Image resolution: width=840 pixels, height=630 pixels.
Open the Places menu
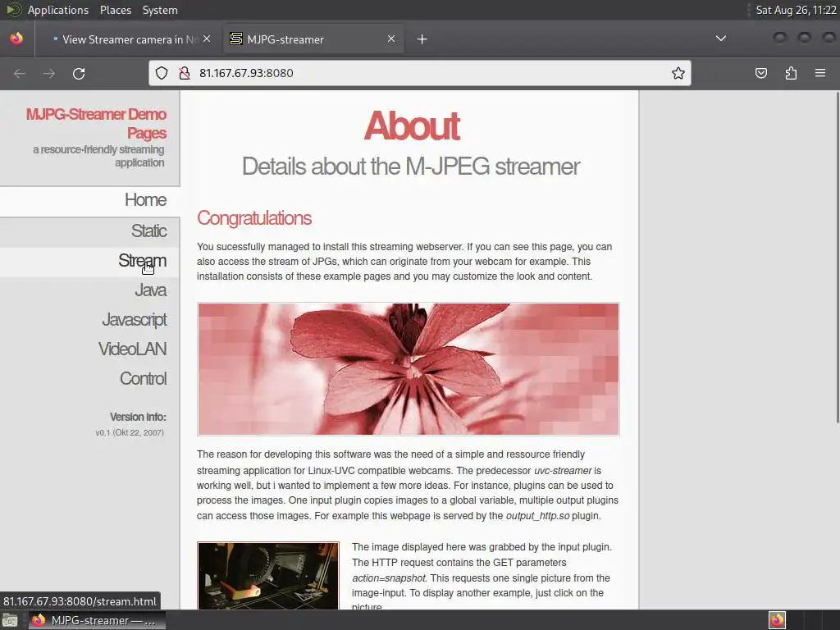pyautogui.click(x=115, y=10)
